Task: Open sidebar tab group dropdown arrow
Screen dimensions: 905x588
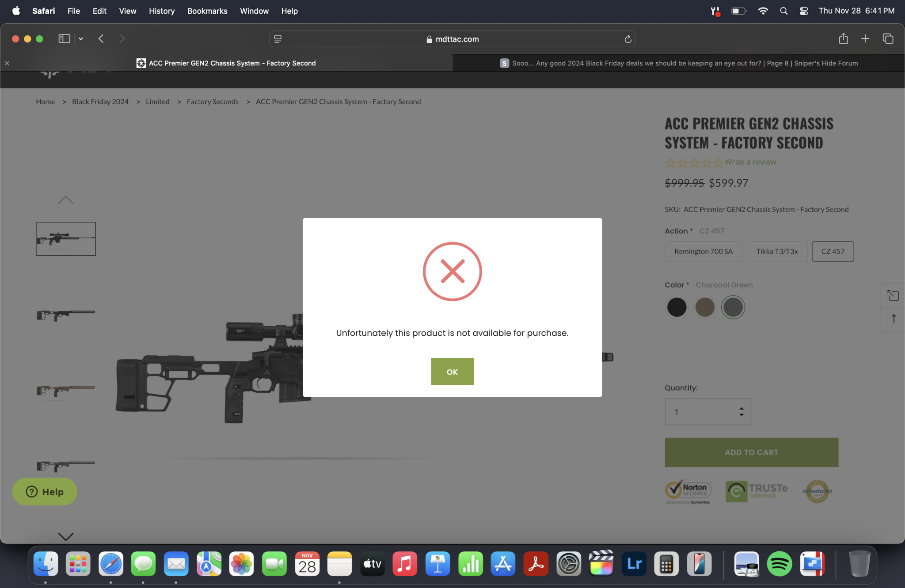Action: 81,39
